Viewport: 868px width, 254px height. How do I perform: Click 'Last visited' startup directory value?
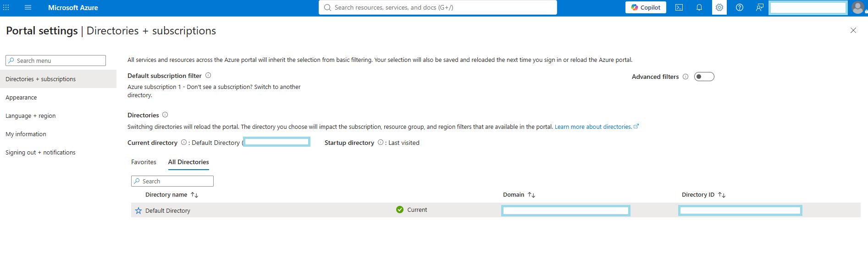(404, 143)
